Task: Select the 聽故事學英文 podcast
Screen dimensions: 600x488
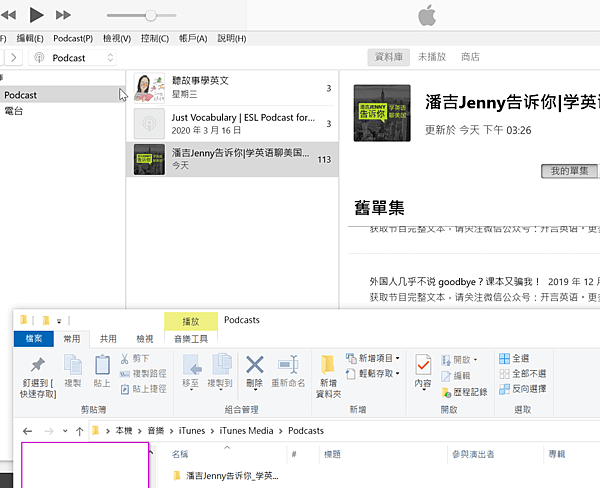Action: [x=233, y=88]
